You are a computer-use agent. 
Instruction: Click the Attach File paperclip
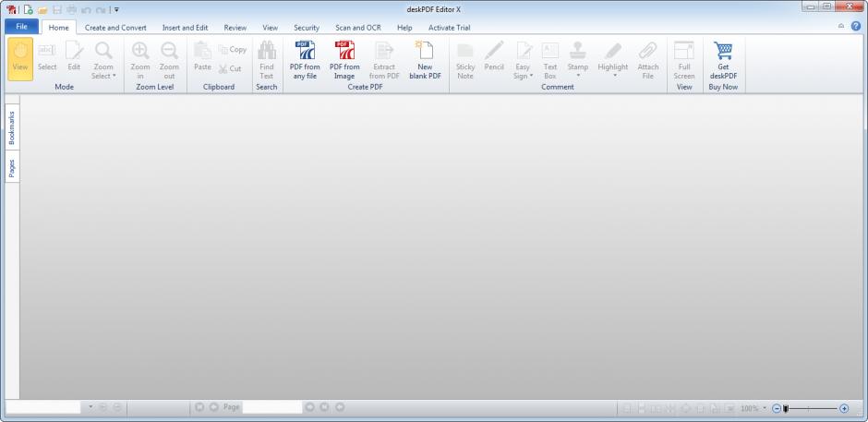[x=647, y=59]
